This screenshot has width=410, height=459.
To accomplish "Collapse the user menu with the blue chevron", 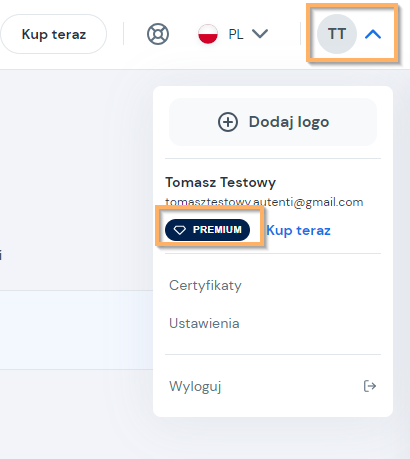I will pyautogui.click(x=373, y=34).
